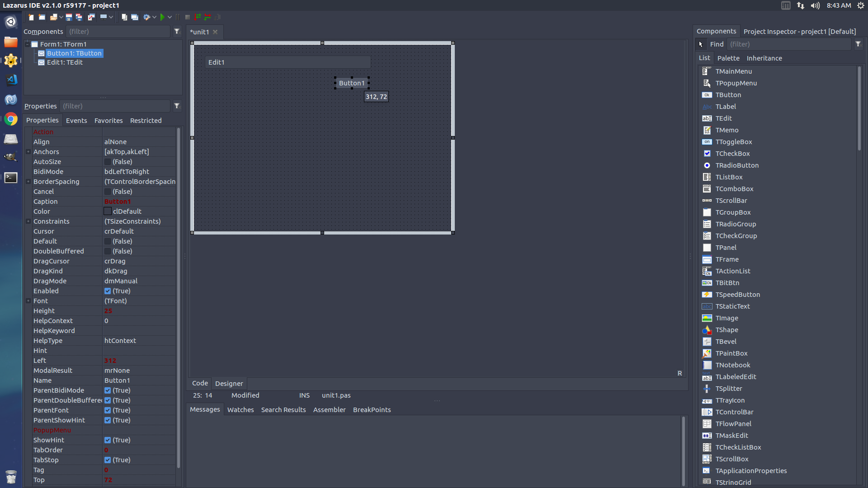868x488 pixels.
Task: Toggle the TabStop property checkbox
Action: pyautogui.click(x=108, y=460)
